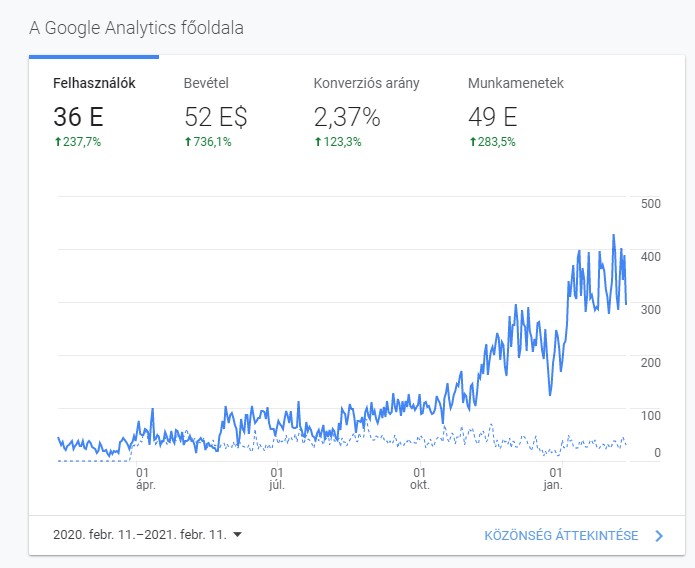Click the 01 jan. axis label
Image resolution: width=695 pixels, height=568 pixels.
tap(554, 479)
